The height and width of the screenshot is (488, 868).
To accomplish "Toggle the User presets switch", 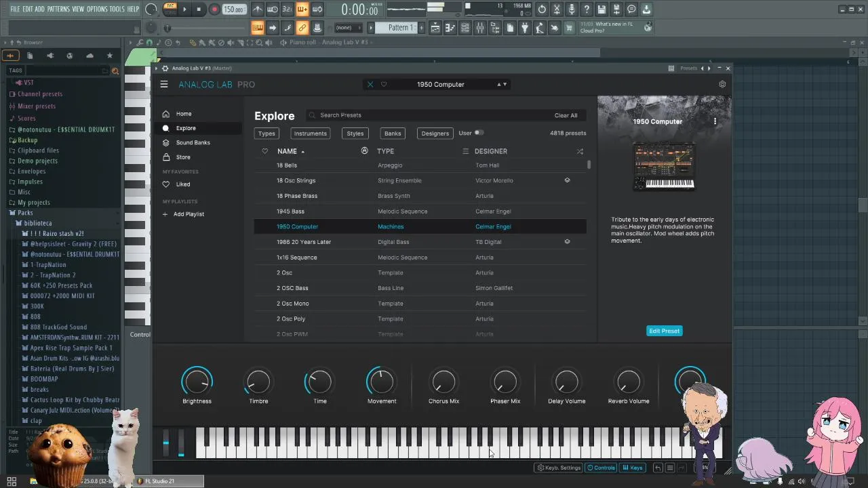I will pos(479,133).
